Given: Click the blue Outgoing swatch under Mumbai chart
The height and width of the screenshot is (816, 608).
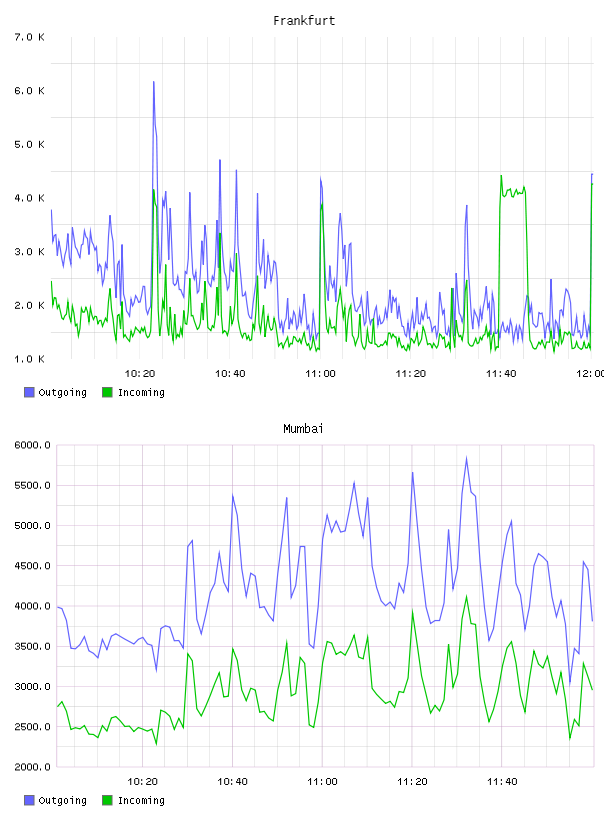Looking at the screenshot, I should coord(29,800).
